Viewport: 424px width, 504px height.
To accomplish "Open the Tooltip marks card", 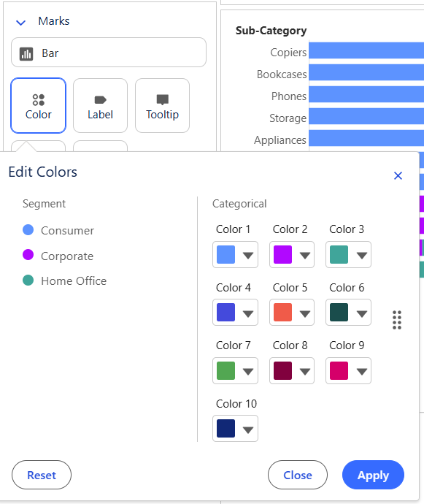I will tap(162, 105).
